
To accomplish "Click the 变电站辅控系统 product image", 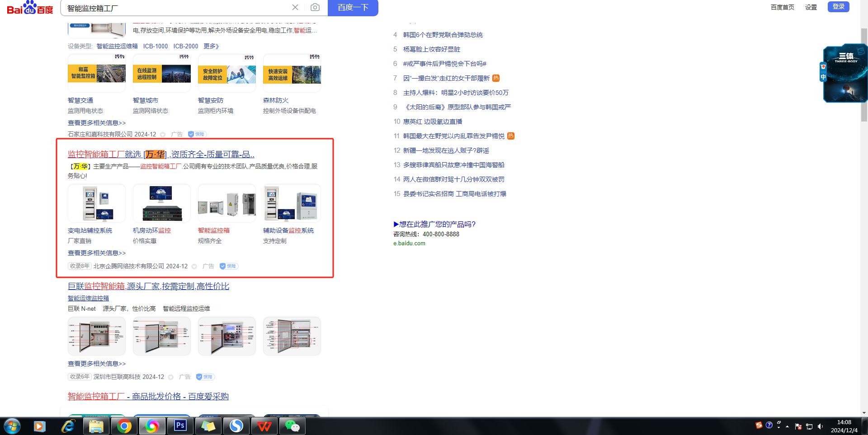I will [x=97, y=203].
